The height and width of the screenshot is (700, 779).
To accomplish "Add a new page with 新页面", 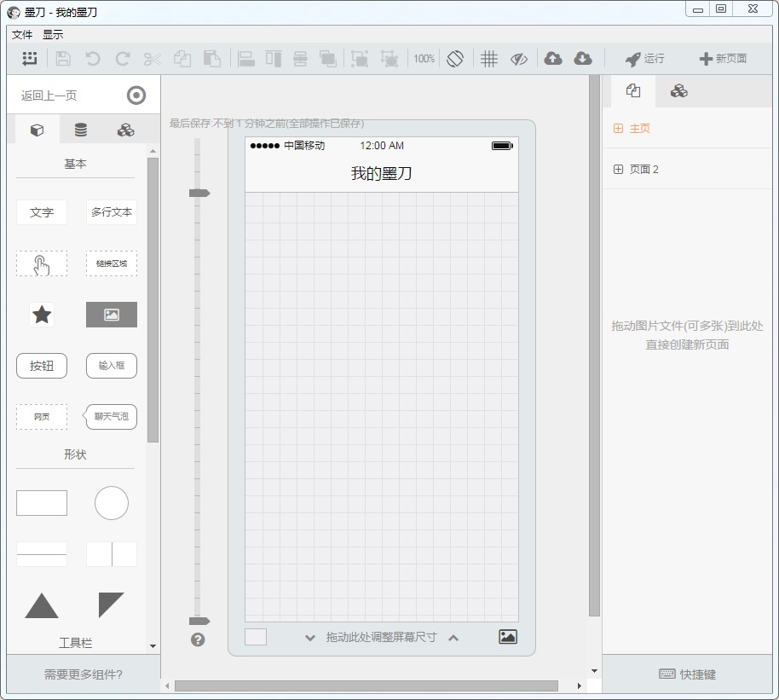I will [723, 59].
